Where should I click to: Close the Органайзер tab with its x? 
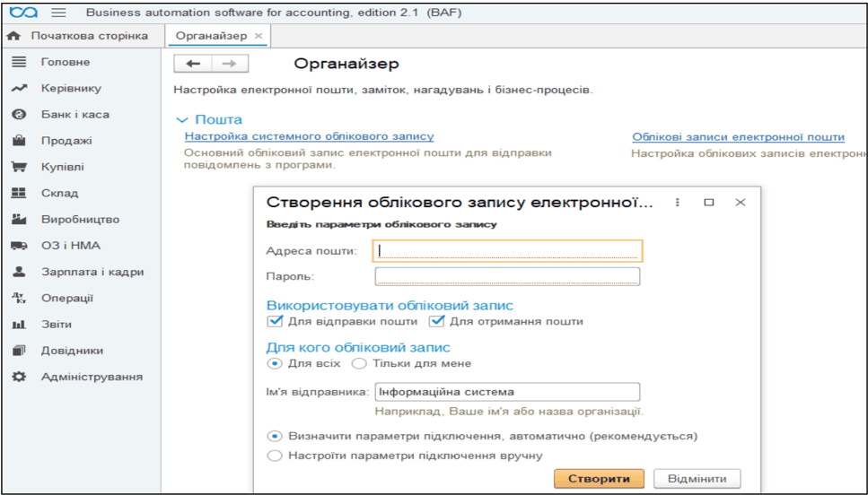[258, 36]
